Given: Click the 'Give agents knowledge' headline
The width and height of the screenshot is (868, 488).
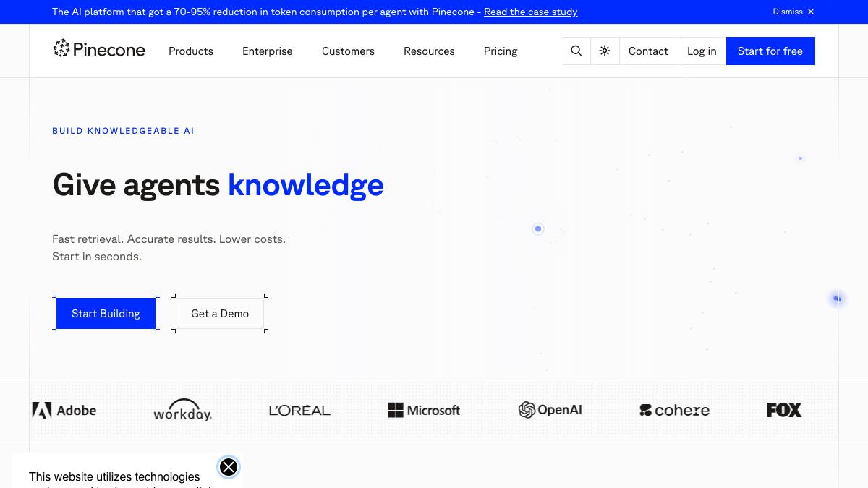Looking at the screenshot, I should coord(218,184).
